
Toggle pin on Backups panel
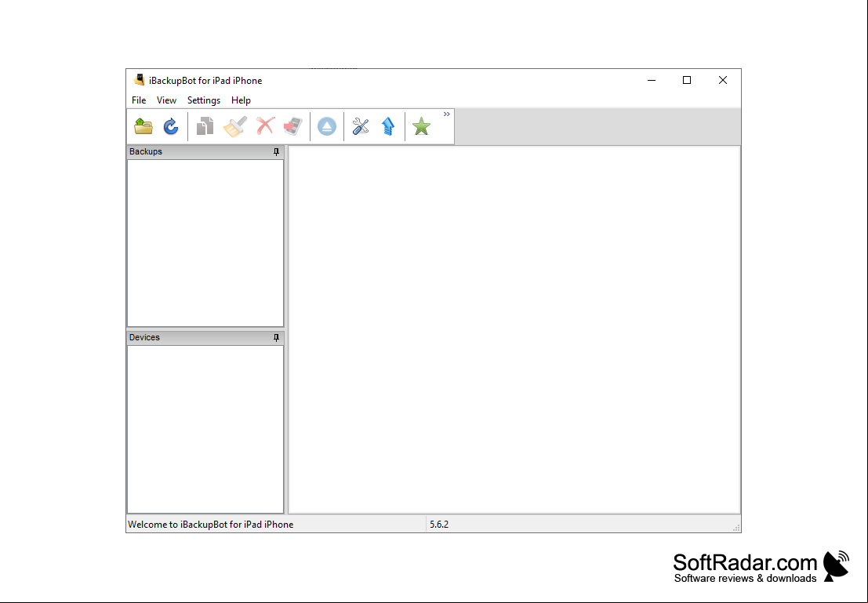coord(276,151)
